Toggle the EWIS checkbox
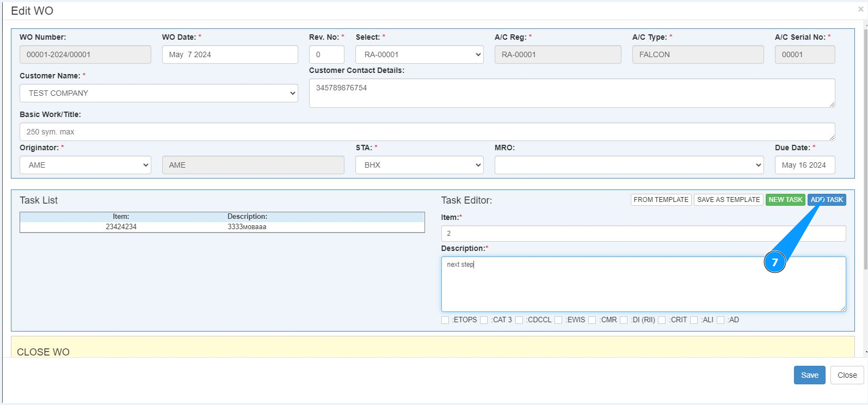868x405 pixels. coord(558,320)
